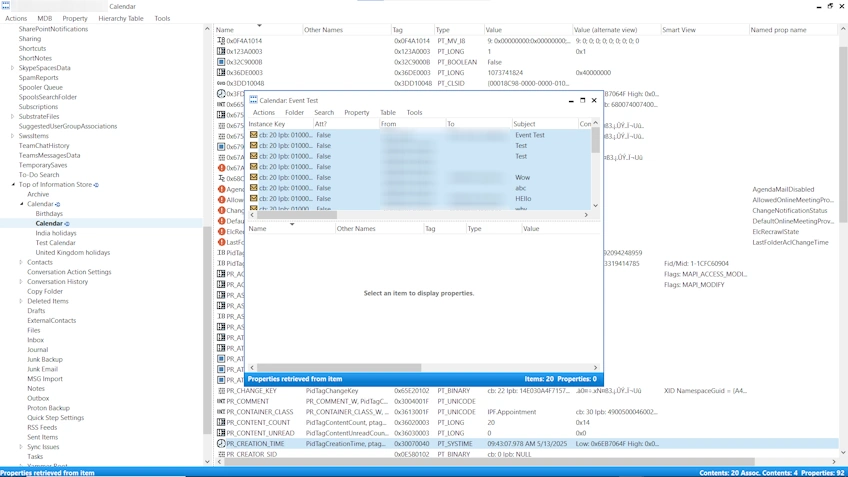The image size is (848, 477).
Task: Sort message list by Subject column
Action: [545, 124]
